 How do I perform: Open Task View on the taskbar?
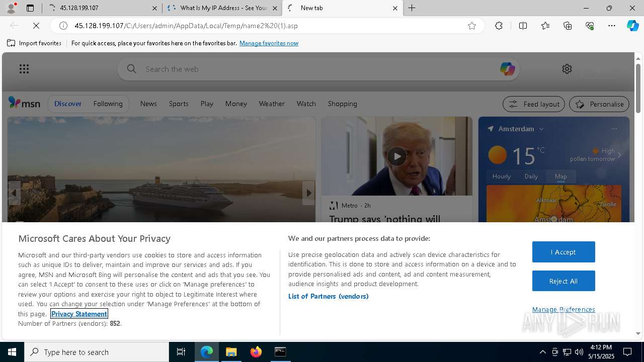[181, 352]
